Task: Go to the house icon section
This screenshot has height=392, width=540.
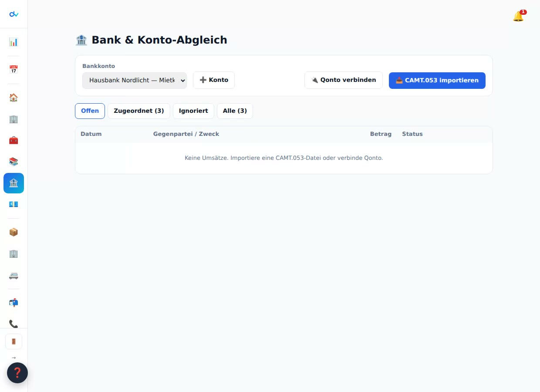Action: pyautogui.click(x=13, y=98)
